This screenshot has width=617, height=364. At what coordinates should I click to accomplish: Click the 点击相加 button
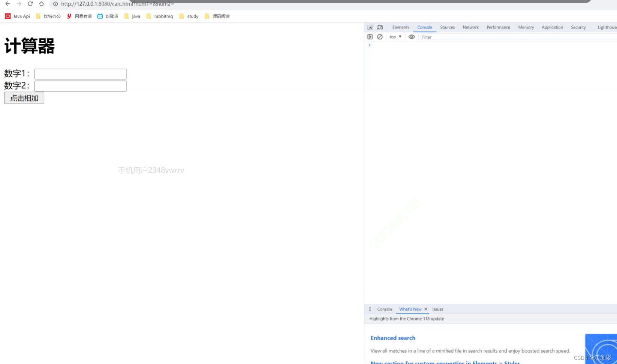coord(24,98)
